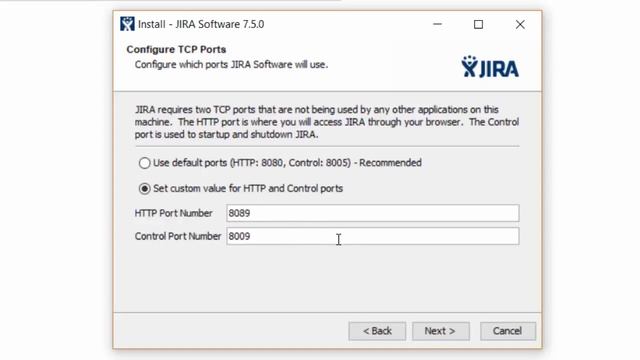This screenshot has height=360, width=640.
Task: Maximize the installer window
Action: pos(478,24)
